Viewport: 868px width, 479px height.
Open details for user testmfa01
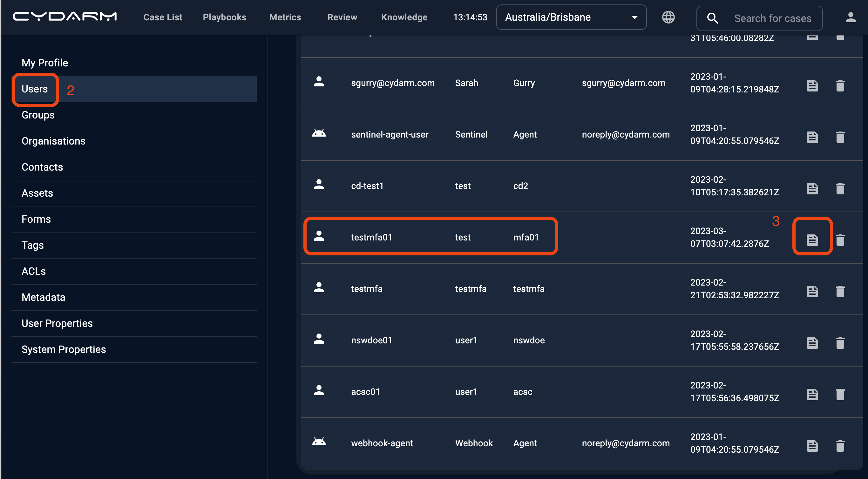[812, 240]
